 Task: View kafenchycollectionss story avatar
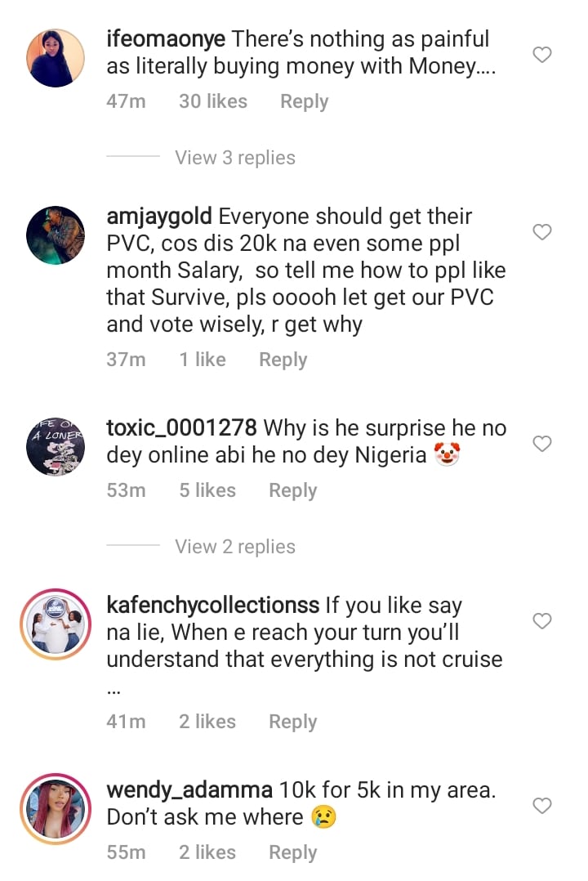click(56, 624)
